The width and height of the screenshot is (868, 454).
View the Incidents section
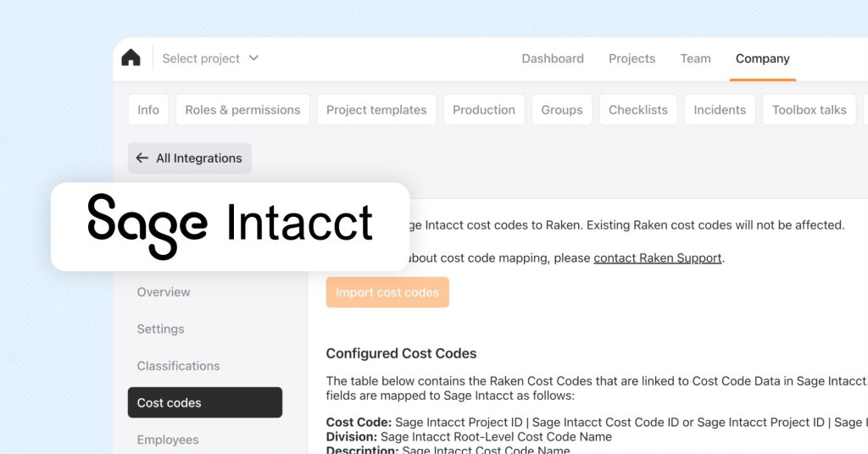coord(720,110)
